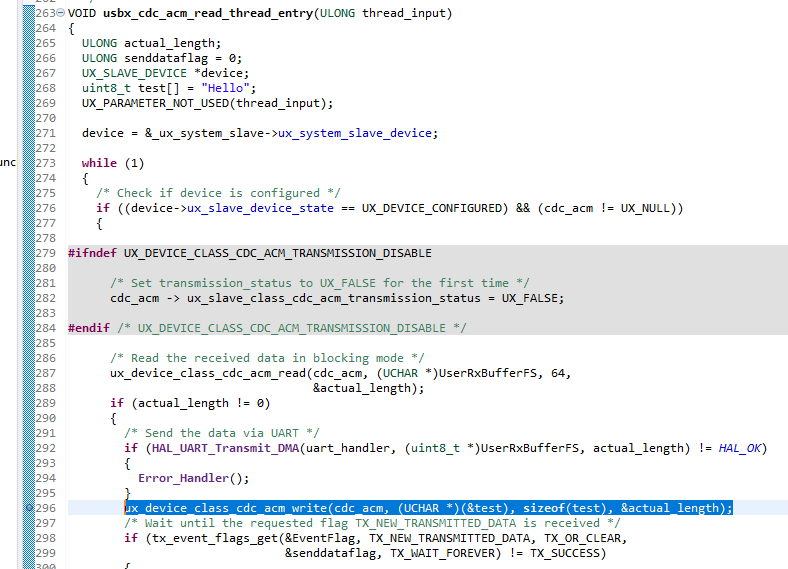Click &senddataflag on line 299
The height and width of the screenshot is (569, 788).
pos(330,553)
